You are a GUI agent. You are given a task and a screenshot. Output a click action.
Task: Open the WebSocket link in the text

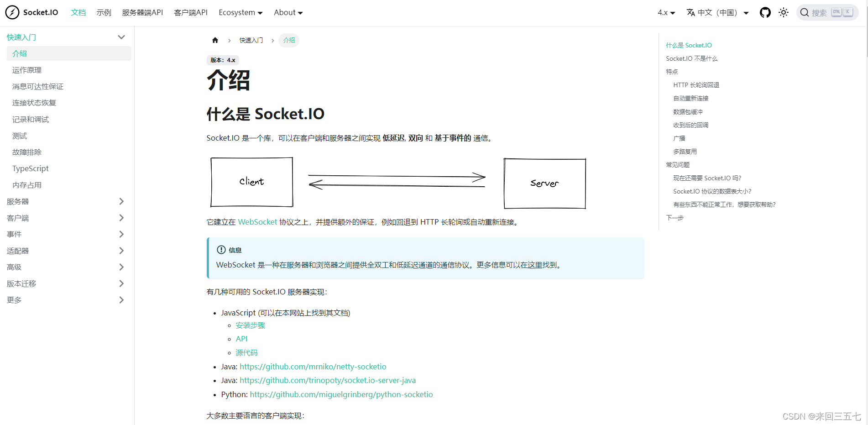click(257, 222)
